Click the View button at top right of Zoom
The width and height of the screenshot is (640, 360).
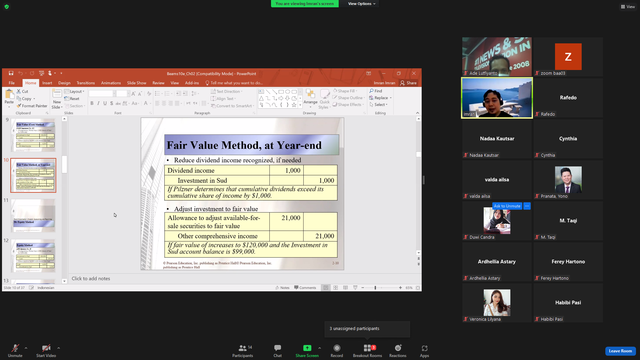coord(628,7)
